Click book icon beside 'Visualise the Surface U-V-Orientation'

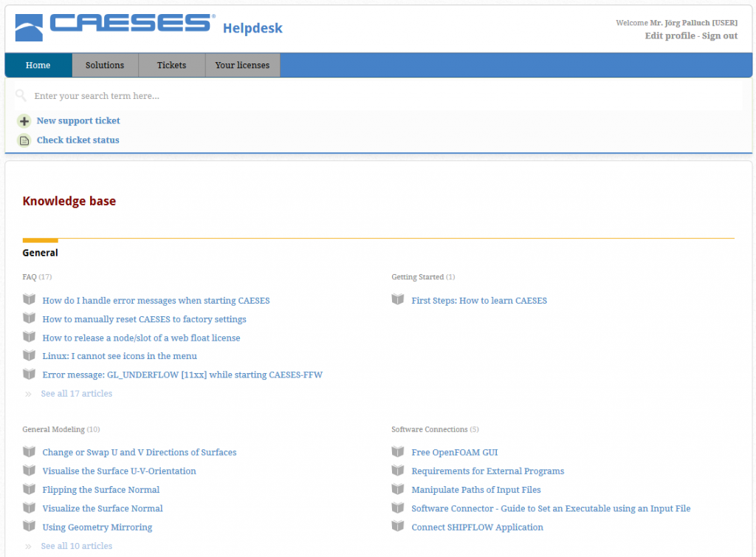pyautogui.click(x=29, y=470)
